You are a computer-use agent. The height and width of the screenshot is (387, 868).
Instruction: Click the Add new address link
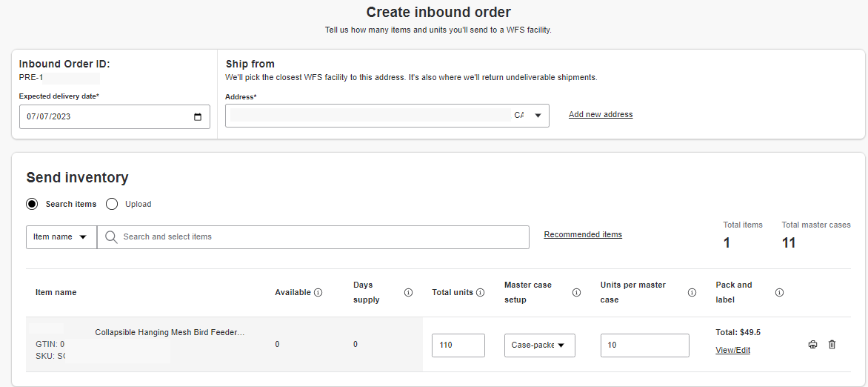pyautogui.click(x=601, y=115)
